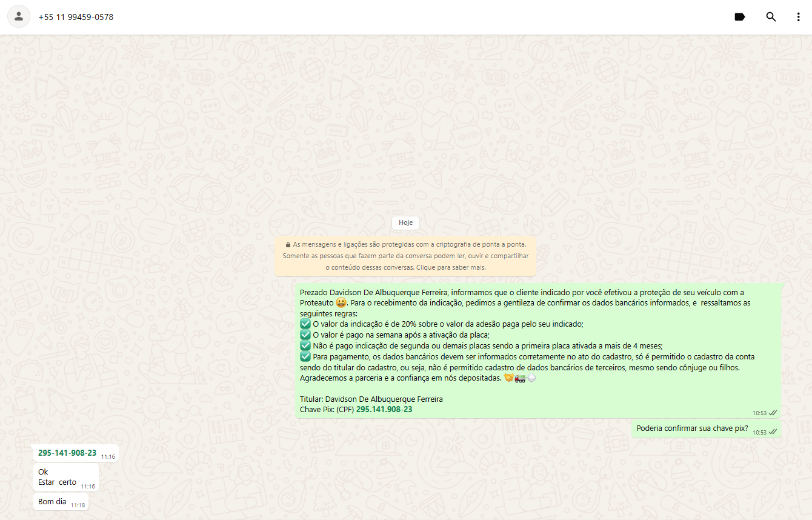
Task: Click the handshake emoji after 'depositadas'
Action: (x=508, y=378)
